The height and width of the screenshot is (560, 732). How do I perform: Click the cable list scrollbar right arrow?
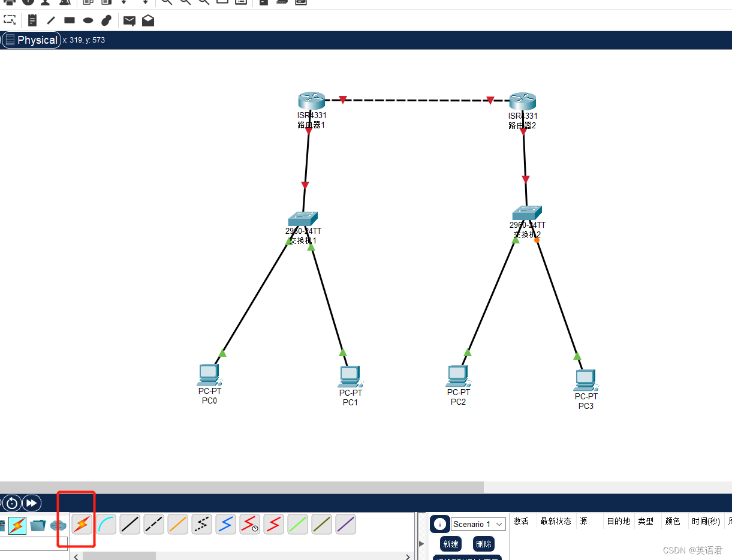coord(408,556)
